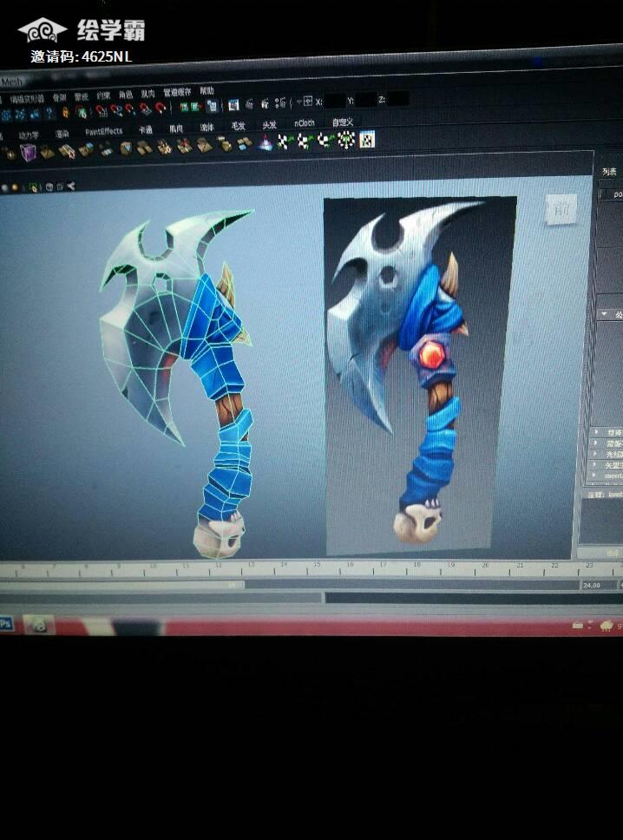The width and height of the screenshot is (623, 840).
Task: Click the first checkered planar mapping icon
Action: (285, 142)
